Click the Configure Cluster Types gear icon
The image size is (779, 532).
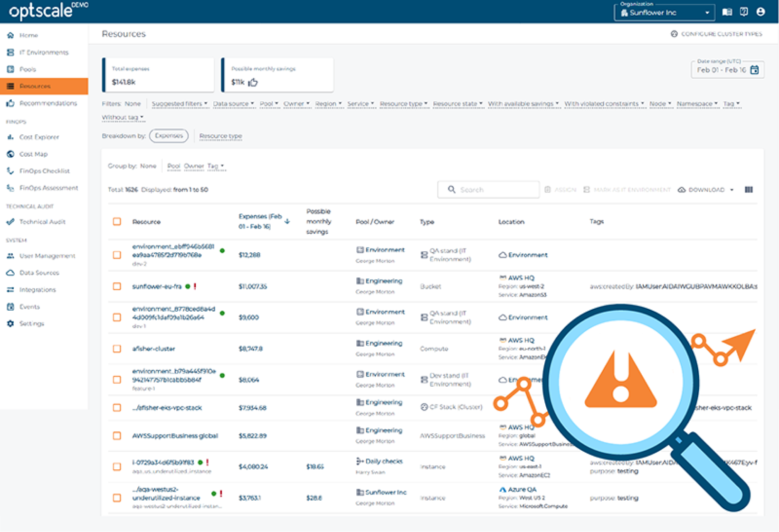point(674,34)
